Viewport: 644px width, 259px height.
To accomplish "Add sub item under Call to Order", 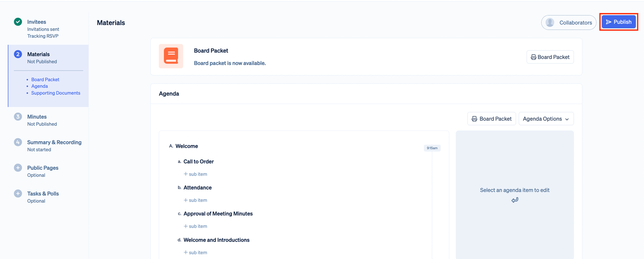I will pos(195,174).
